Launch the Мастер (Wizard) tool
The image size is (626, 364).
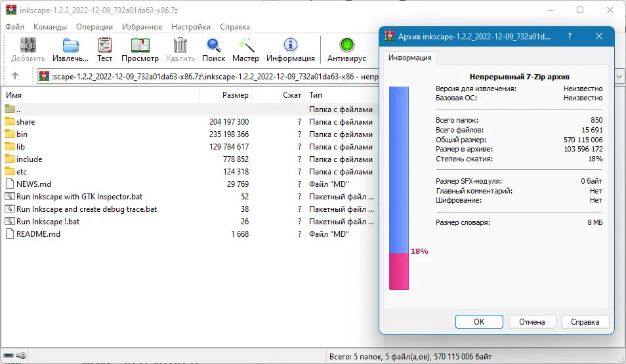tap(246, 45)
